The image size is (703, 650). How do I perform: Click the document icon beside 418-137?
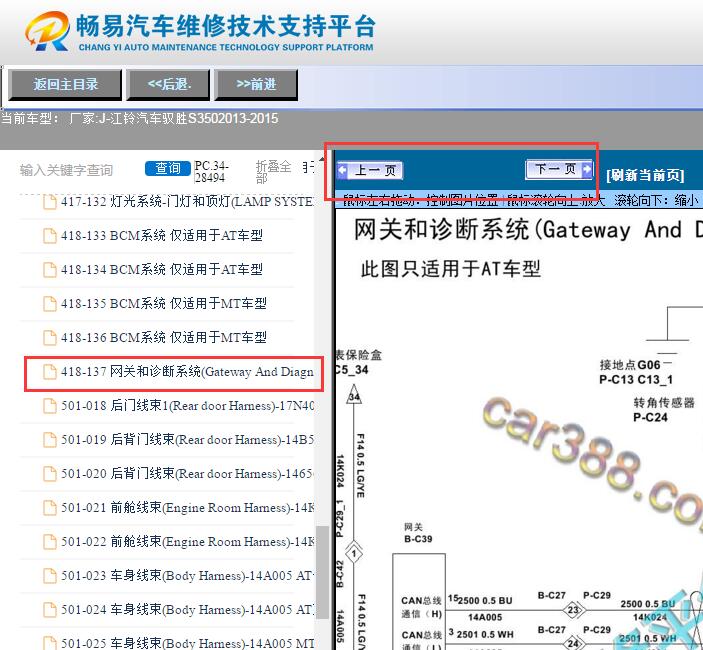[x=49, y=372]
